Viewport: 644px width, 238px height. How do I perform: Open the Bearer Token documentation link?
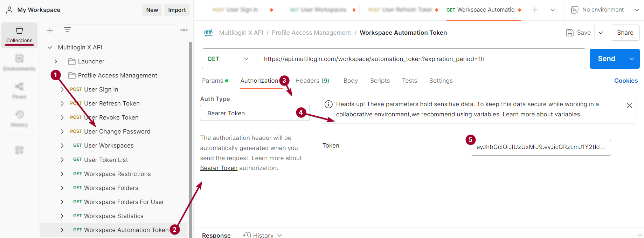(219, 168)
